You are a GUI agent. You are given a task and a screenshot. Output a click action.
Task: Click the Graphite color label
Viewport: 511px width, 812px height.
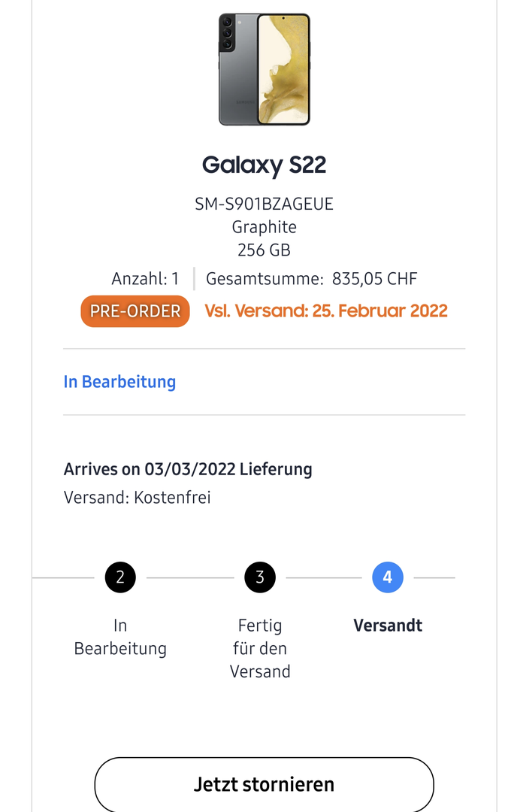coord(265,227)
